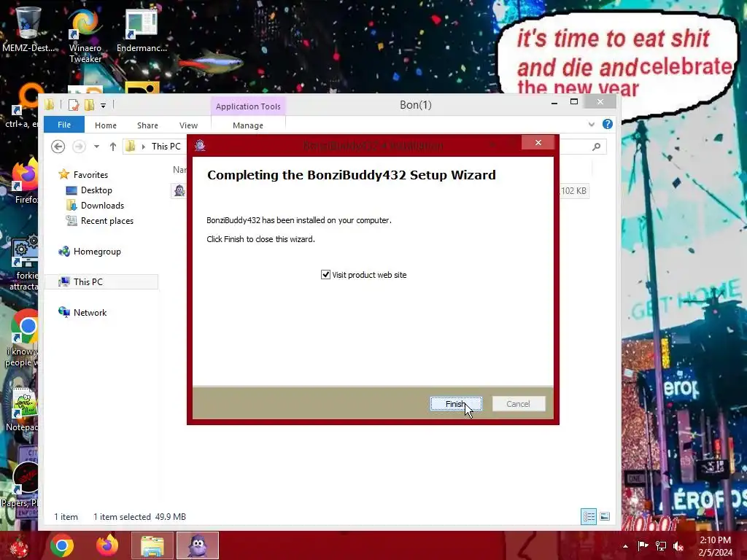
Task: Open the Customize Quick Access Toolbar dropdown
Action: 103,105
